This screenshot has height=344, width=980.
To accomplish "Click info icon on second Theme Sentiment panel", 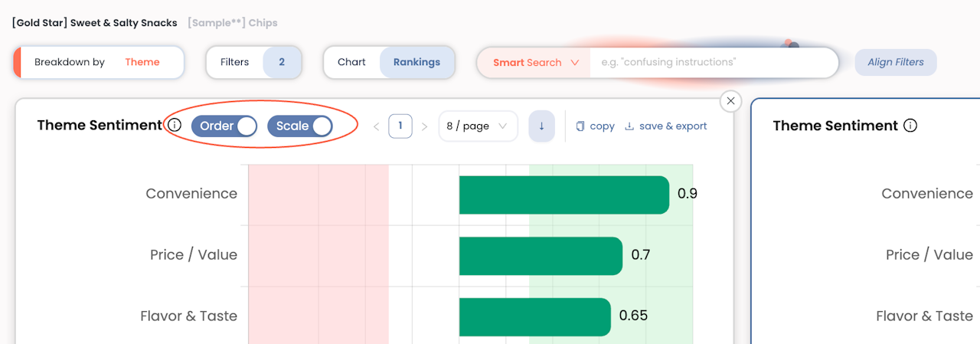I will tap(910, 126).
